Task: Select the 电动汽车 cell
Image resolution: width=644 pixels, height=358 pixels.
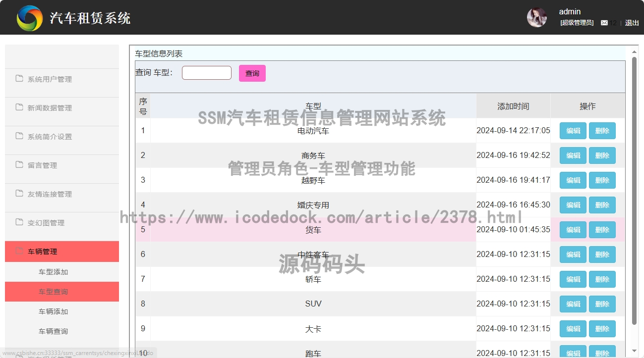Action: [313, 131]
